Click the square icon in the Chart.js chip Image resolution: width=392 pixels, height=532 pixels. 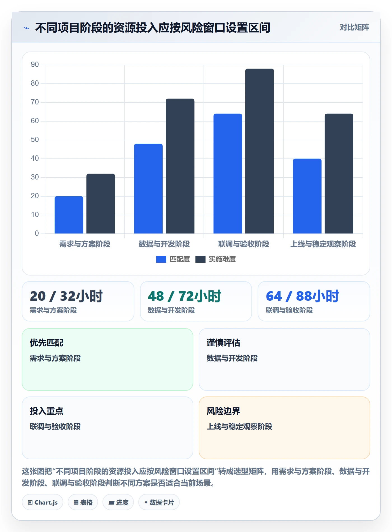[x=30, y=503]
